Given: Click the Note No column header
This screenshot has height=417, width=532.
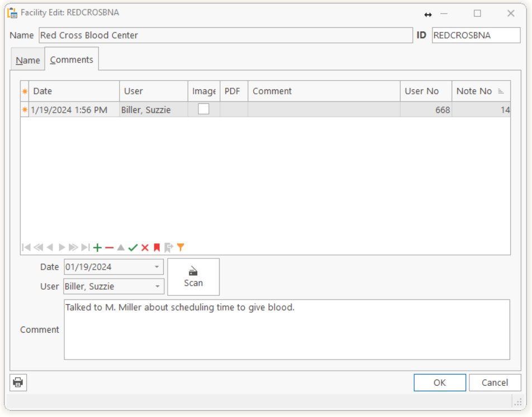Looking at the screenshot, I should coord(481,91).
